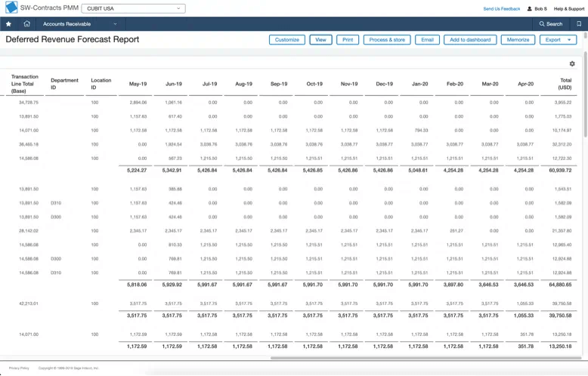This screenshot has width=588, height=376.
Task: Click the Total (USD) column header
Action: click(565, 84)
